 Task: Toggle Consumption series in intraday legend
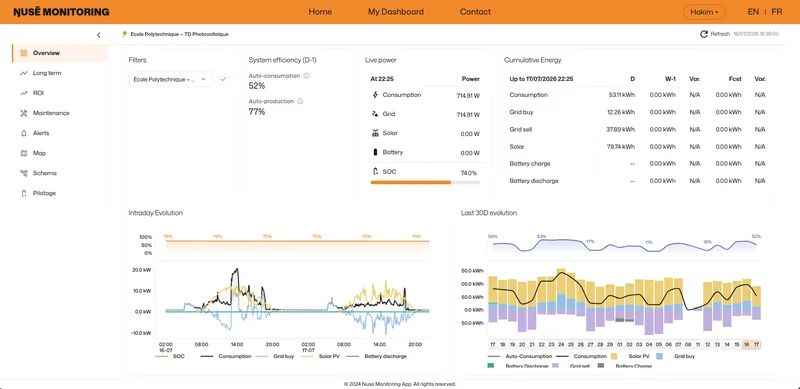226,356
